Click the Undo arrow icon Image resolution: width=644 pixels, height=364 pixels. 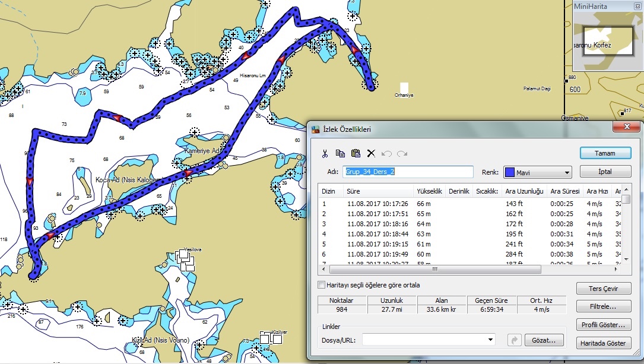click(x=386, y=154)
